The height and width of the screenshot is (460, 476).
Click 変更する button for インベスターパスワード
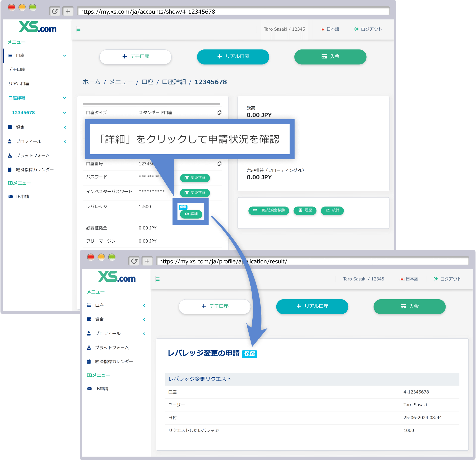click(195, 193)
